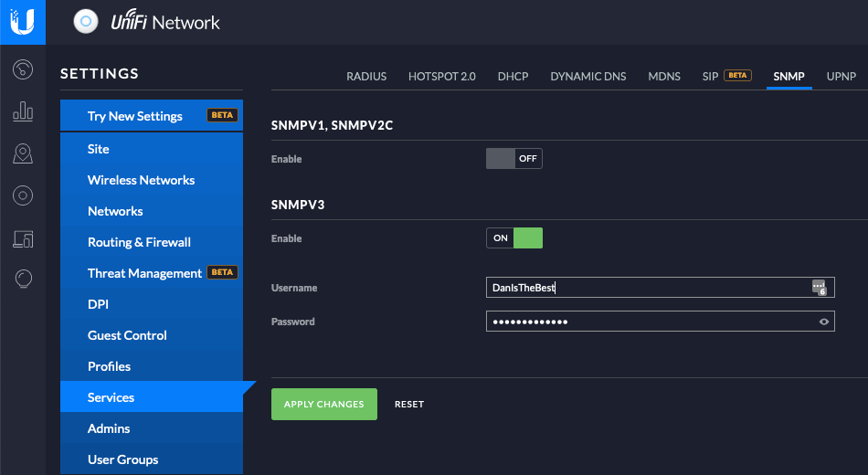Image resolution: width=868 pixels, height=475 pixels.
Task: Open the Map icon in sidebar
Action: pos(24,153)
